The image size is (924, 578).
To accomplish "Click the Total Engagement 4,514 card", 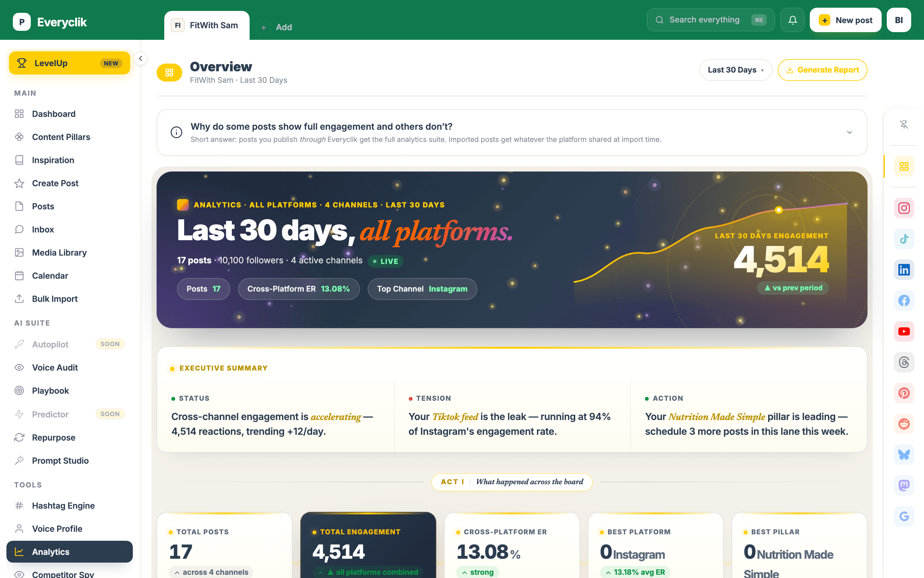I will (x=368, y=545).
